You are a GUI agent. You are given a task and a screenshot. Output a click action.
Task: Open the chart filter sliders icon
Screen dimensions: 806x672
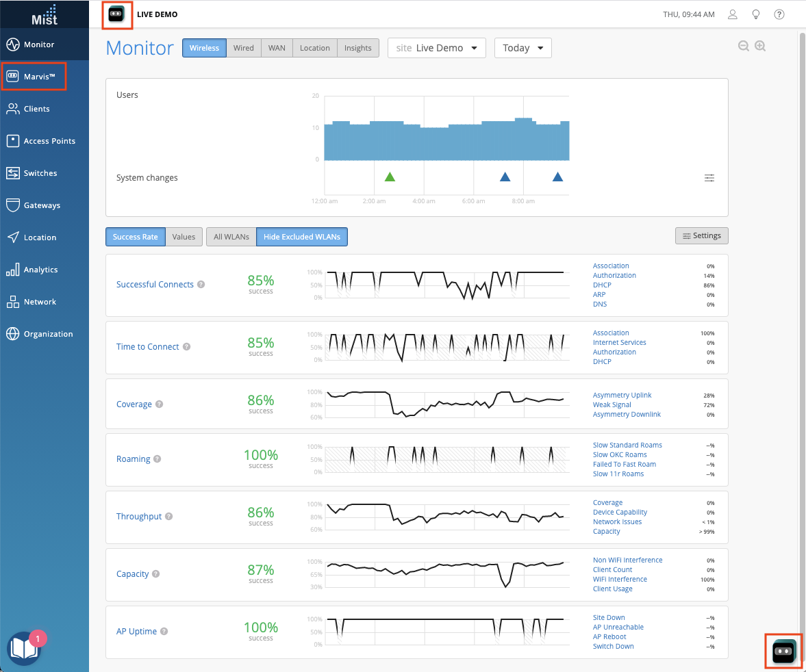[709, 178]
